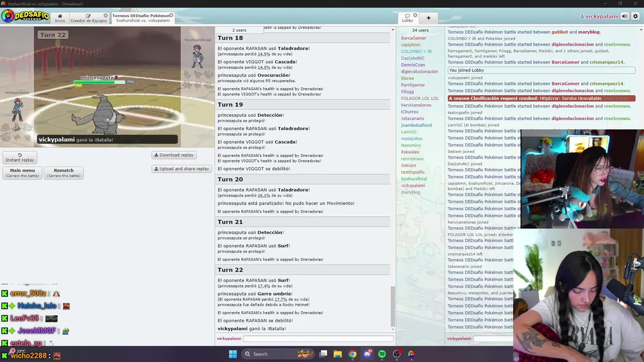644x362 pixels.
Task: Open Eluree user in list
Action: [x=408, y=78]
